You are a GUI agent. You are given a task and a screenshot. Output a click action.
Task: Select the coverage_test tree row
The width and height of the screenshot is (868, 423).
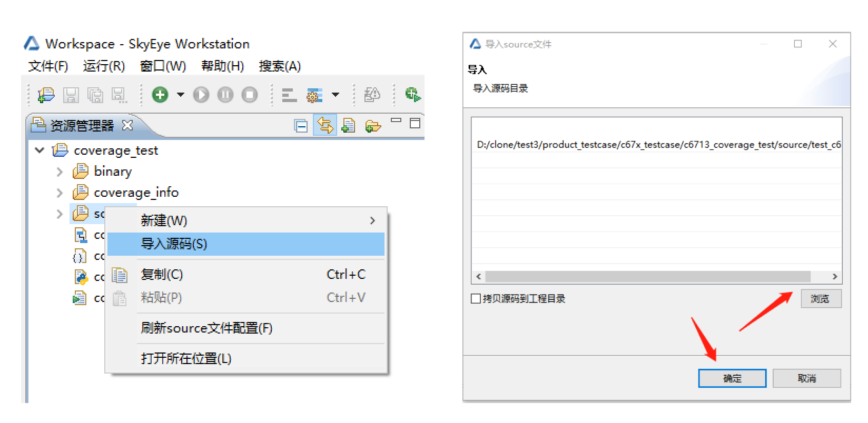(116, 150)
